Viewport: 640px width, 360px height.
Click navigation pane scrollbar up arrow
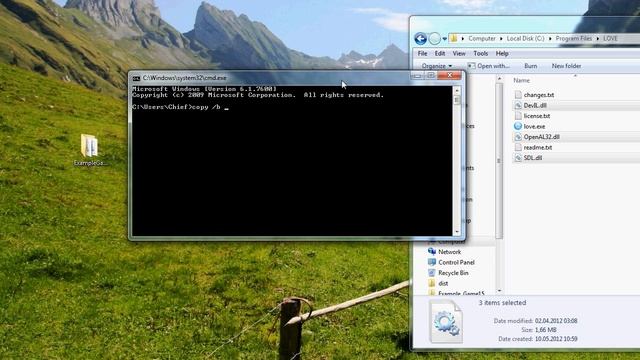499,78
